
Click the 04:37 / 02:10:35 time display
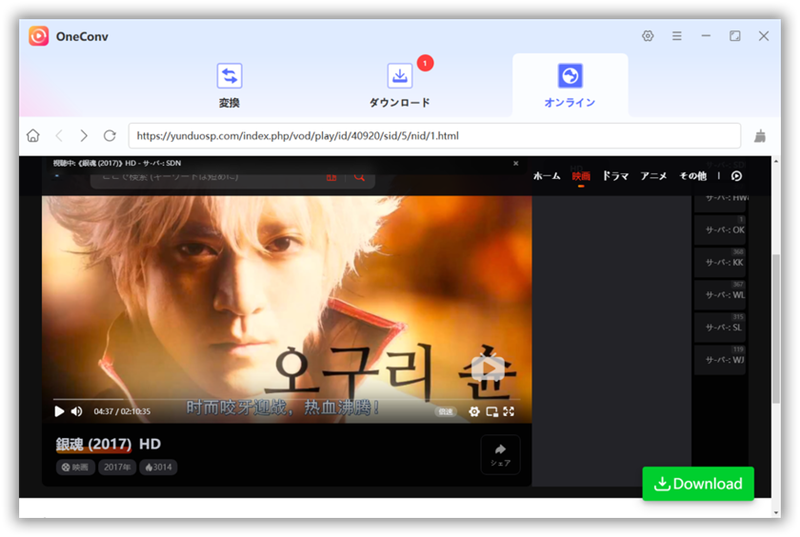122,412
